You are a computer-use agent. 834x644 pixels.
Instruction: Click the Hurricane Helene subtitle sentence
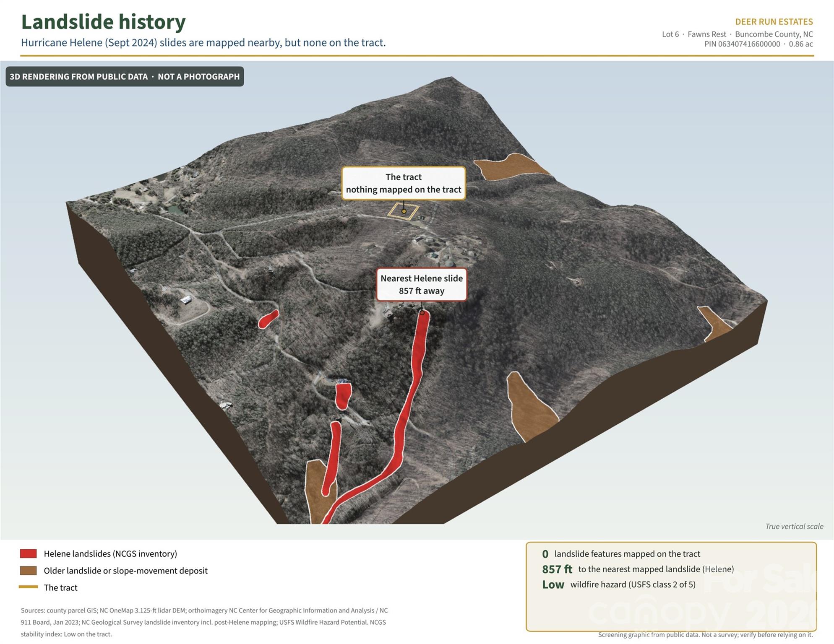pos(203,43)
